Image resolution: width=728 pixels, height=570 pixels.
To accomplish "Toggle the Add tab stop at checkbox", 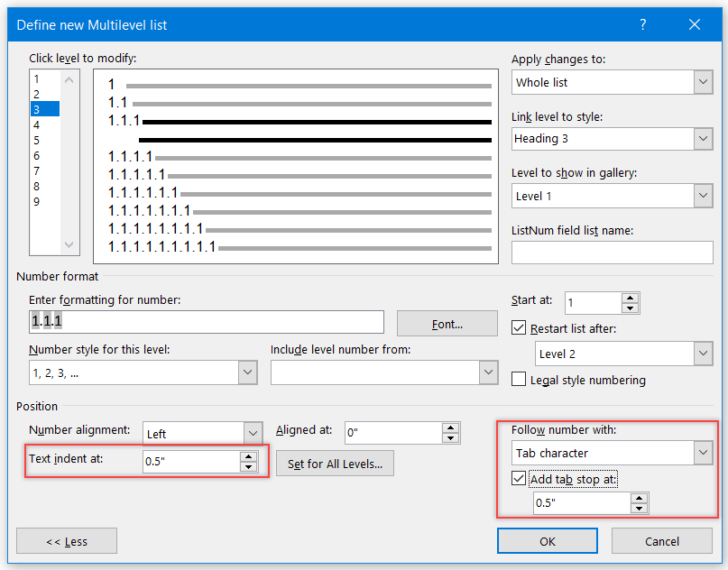I will tap(519, 478).
